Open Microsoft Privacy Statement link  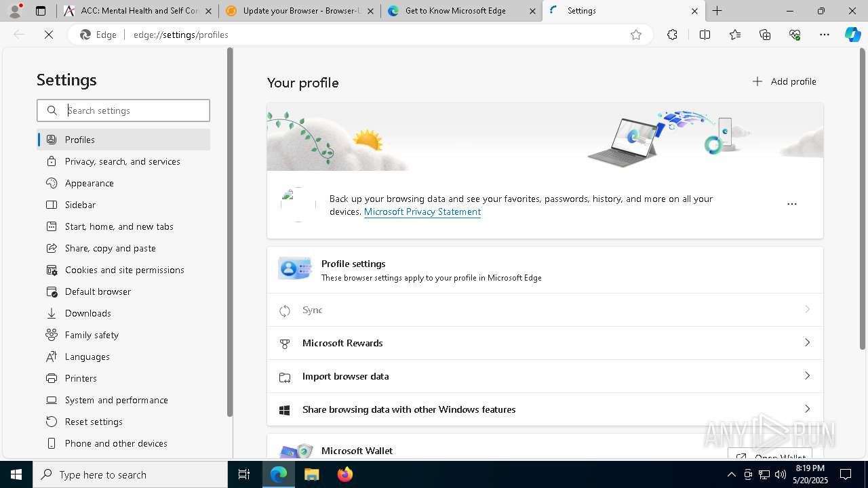[422, 211]
